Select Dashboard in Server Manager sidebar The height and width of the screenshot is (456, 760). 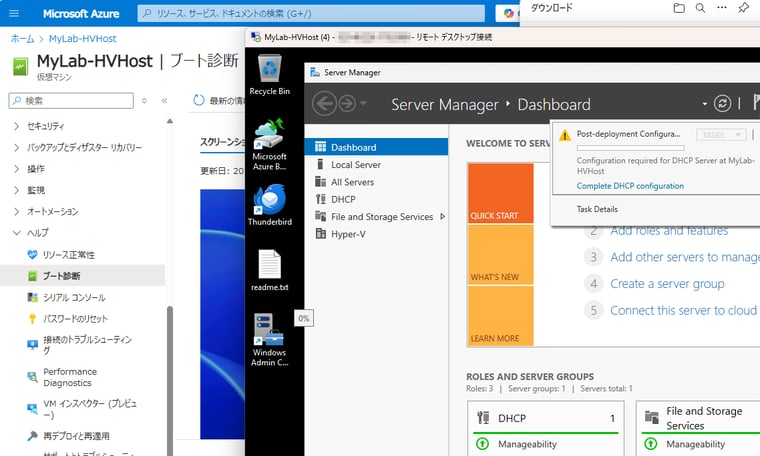(x=376, y=147)
